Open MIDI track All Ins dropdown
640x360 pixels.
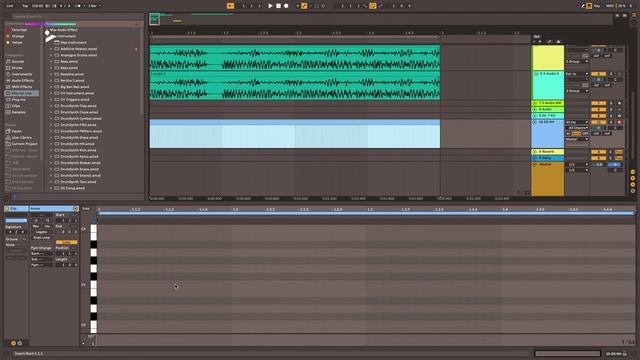[x=577, y=122]
